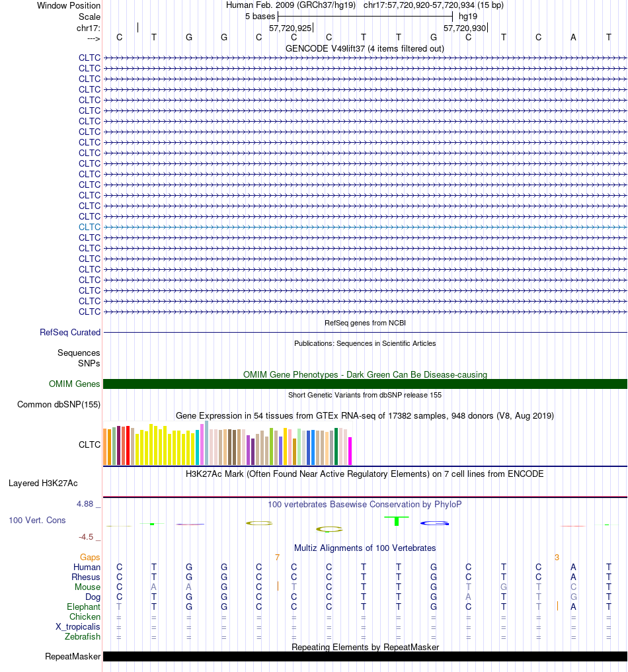Viewport: 628px width, 672px height.
Task: Click the black RepeatMasker bar
Action: click(365, 657)
